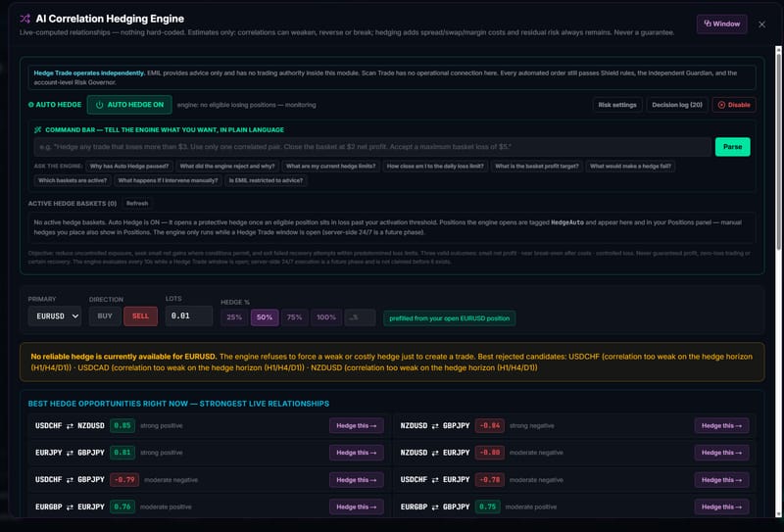Set hedge percentage to 25%
The width and height of the screenshot is (784, 532).
click(x=234, y=317)
